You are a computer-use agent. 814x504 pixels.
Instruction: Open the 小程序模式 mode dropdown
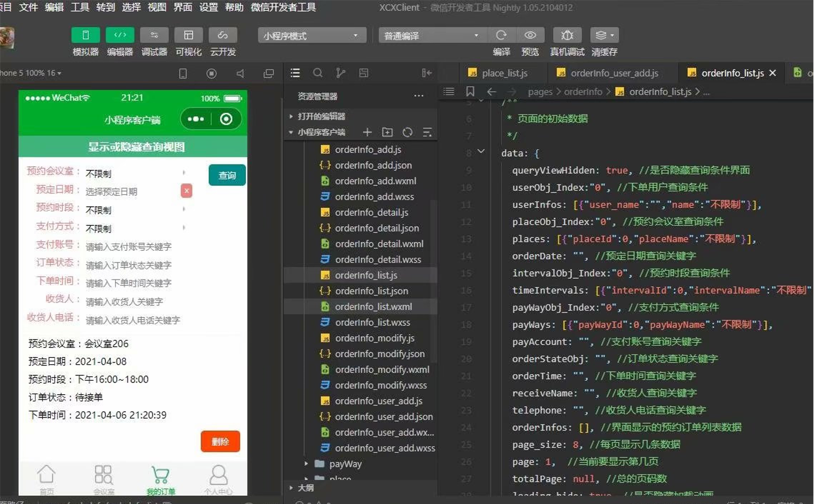coord(312,35)
